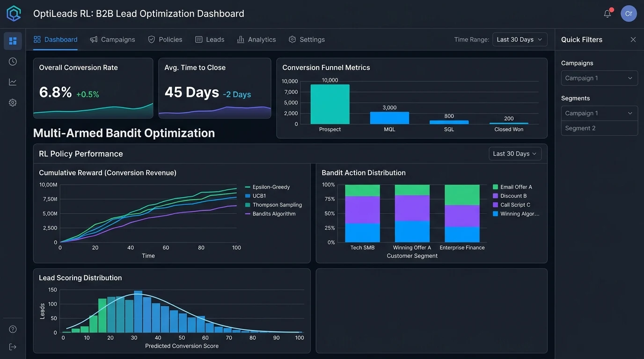The image size is (644, 359).
Task: Click the Bandit Action Distribution title
Action: pyautogui.click(x=364, y=173)
